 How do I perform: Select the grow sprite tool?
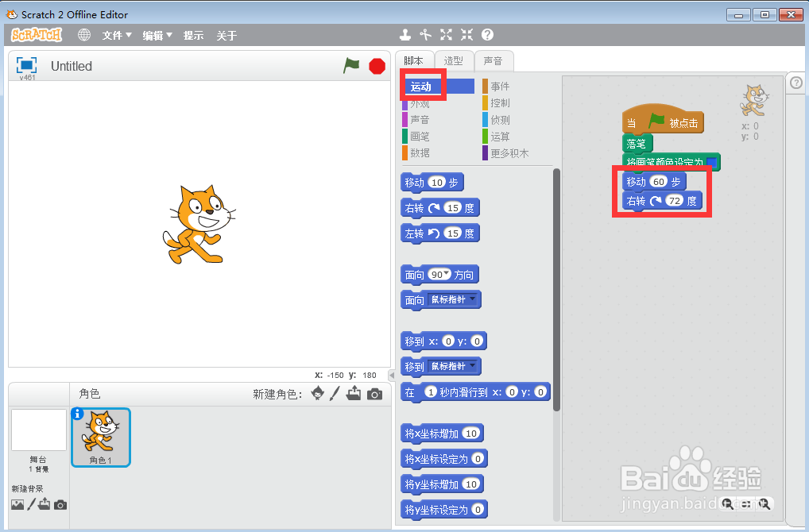(446, 35)
